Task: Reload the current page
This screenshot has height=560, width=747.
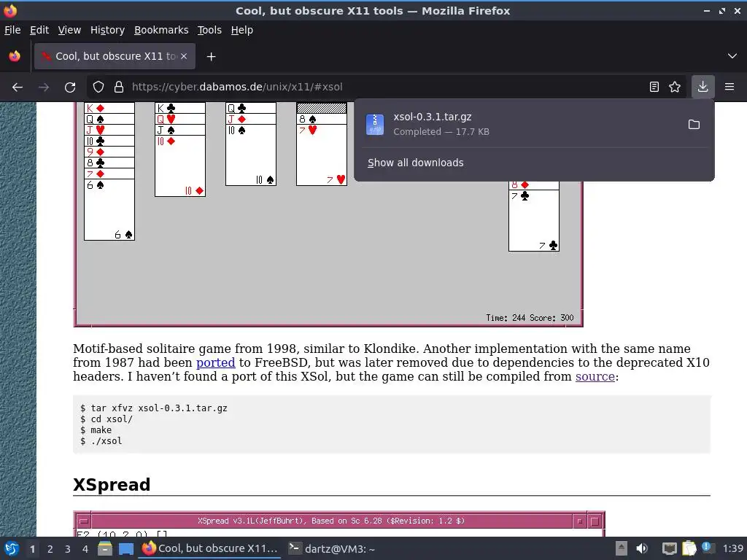Action: pos(70,87)
